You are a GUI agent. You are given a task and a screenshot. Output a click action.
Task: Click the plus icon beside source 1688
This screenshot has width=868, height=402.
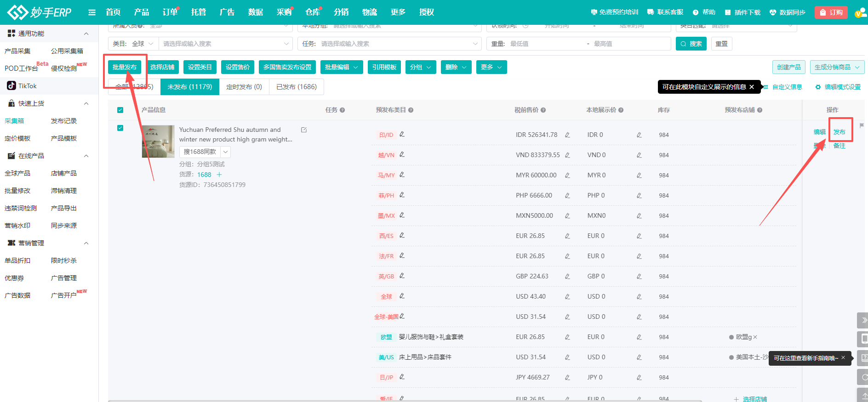[x=219, y=175]
